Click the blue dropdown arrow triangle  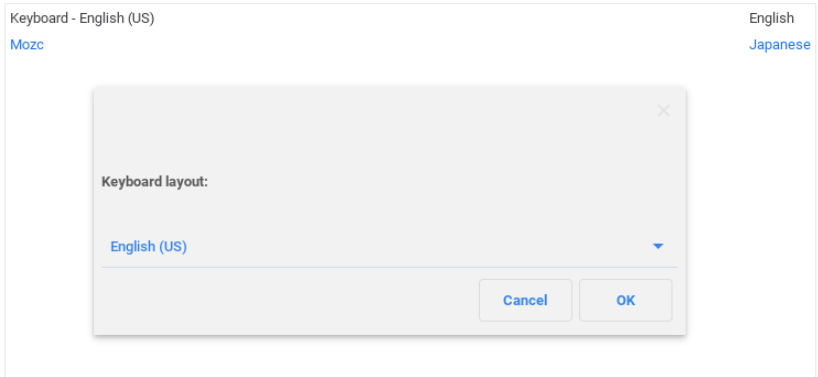658,246
